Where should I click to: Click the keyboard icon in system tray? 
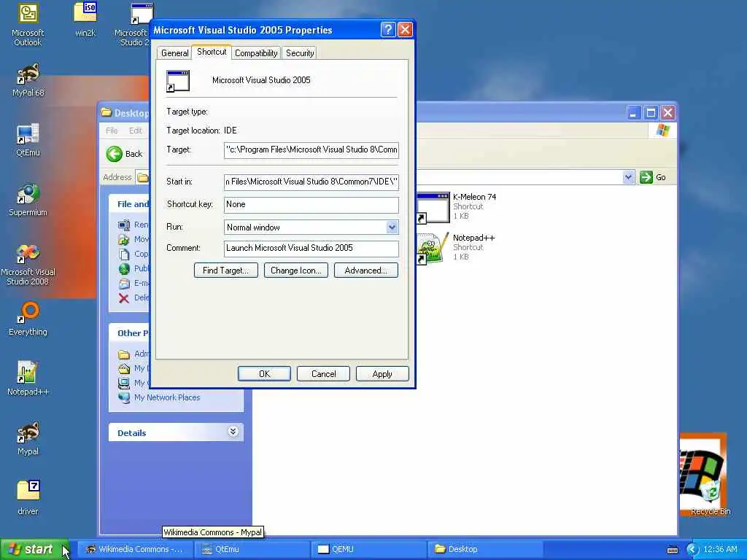(x=672, y=550)
